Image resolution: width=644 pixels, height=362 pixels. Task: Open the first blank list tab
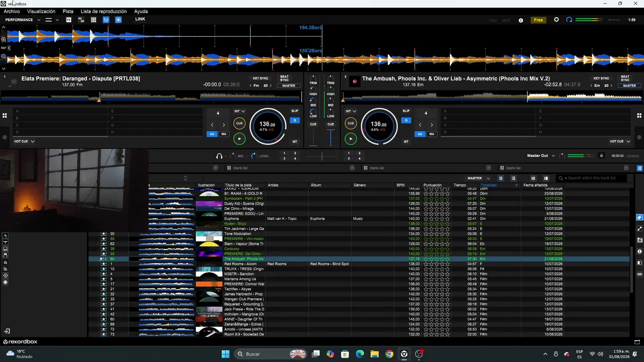point(241,168)
